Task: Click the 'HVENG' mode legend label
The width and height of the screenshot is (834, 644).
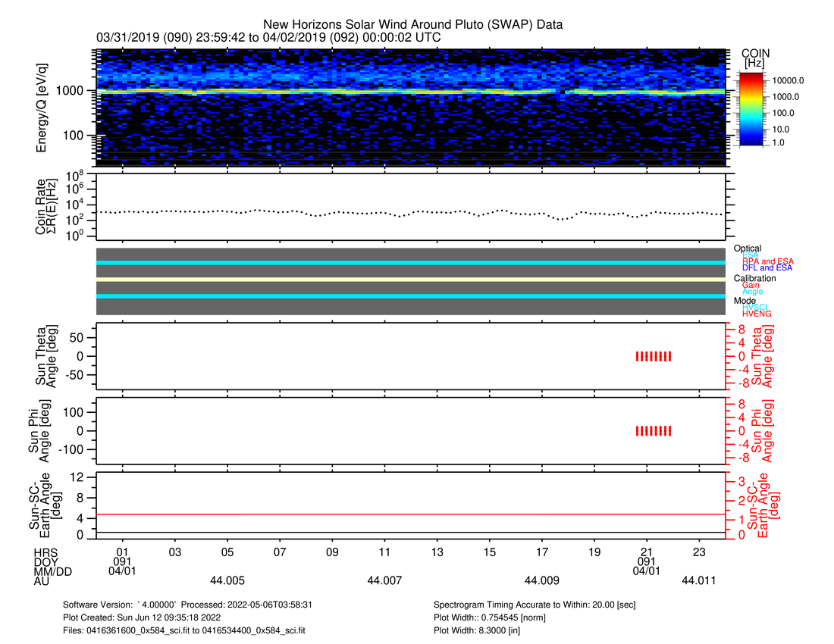Action: point(756,313)
